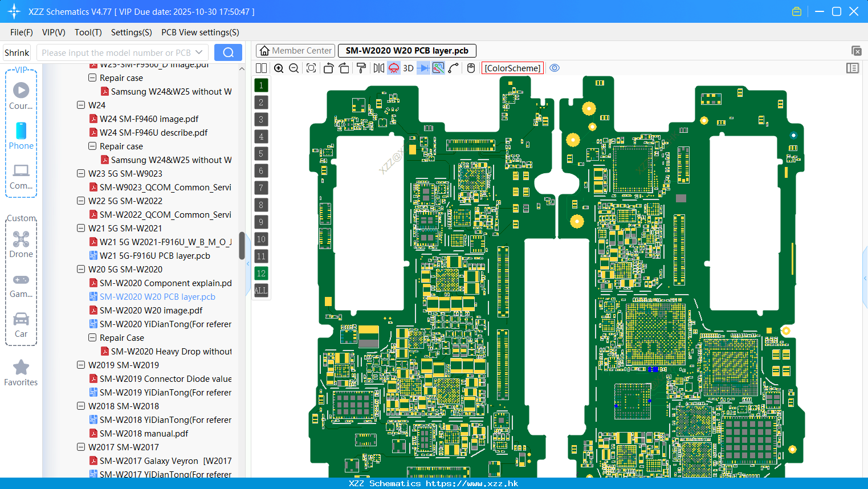Show PCB layer 1
The height and width of the screenshot is (489, 868).
(x=261, y=85)
